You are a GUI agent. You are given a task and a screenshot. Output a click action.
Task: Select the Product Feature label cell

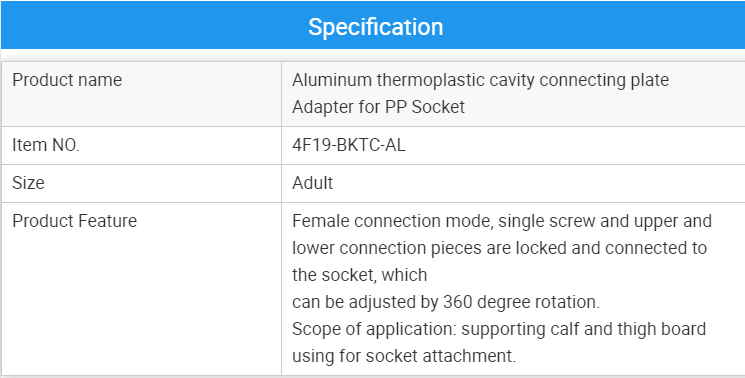coord(142,289)
